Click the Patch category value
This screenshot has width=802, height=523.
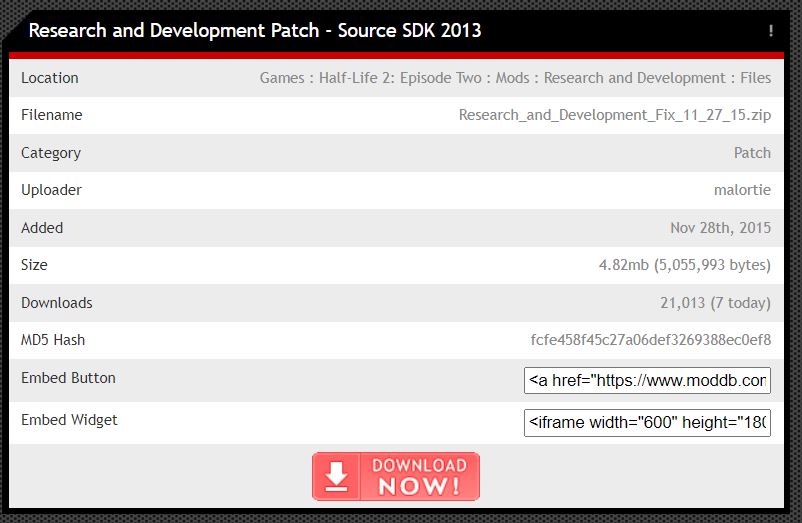click(752, 153)
